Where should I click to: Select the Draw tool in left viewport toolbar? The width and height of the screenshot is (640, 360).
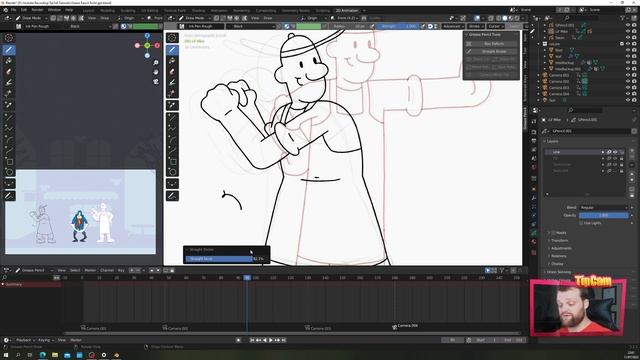(x=9, y=50)
